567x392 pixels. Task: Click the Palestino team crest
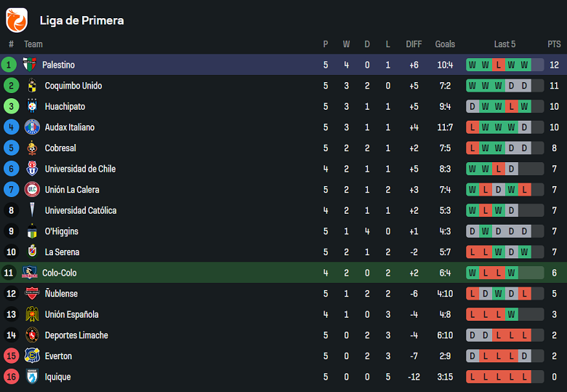click(29, 65)
